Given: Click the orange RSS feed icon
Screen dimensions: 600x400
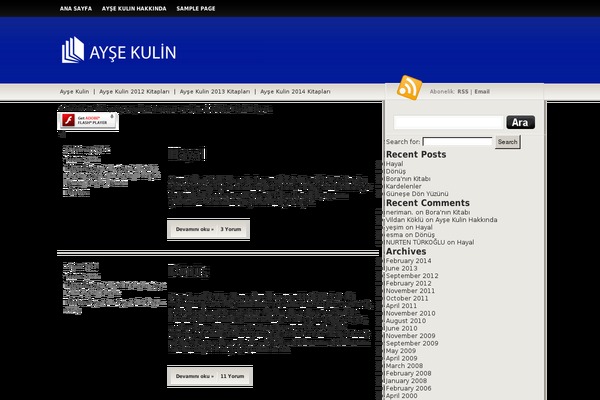Looking at the screenshot, I should (x=409, y=88).
